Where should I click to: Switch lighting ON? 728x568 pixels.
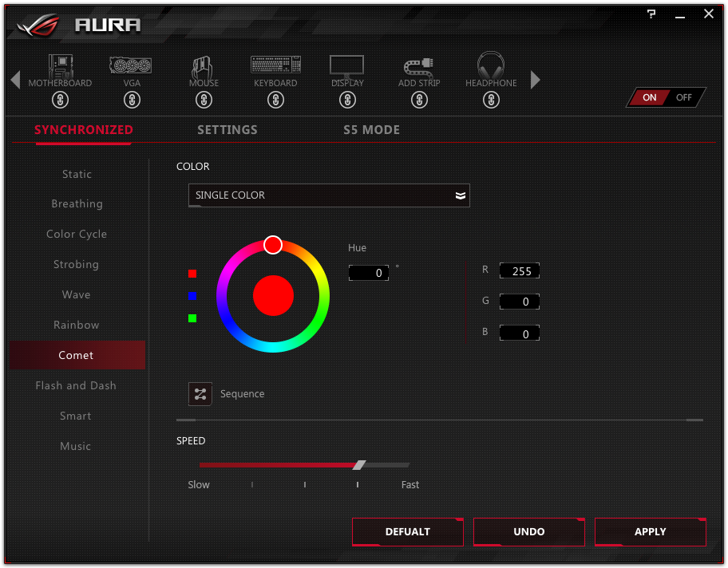coord(649,97)
